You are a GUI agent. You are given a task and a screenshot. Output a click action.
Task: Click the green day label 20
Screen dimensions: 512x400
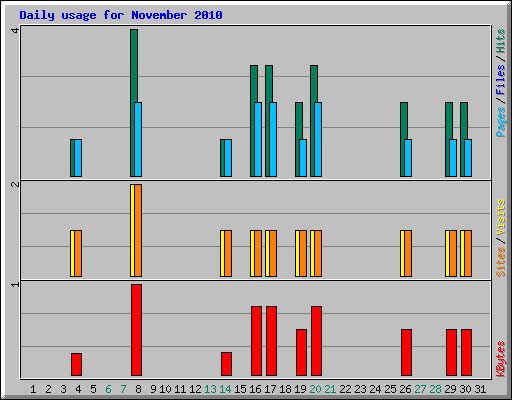315,389
